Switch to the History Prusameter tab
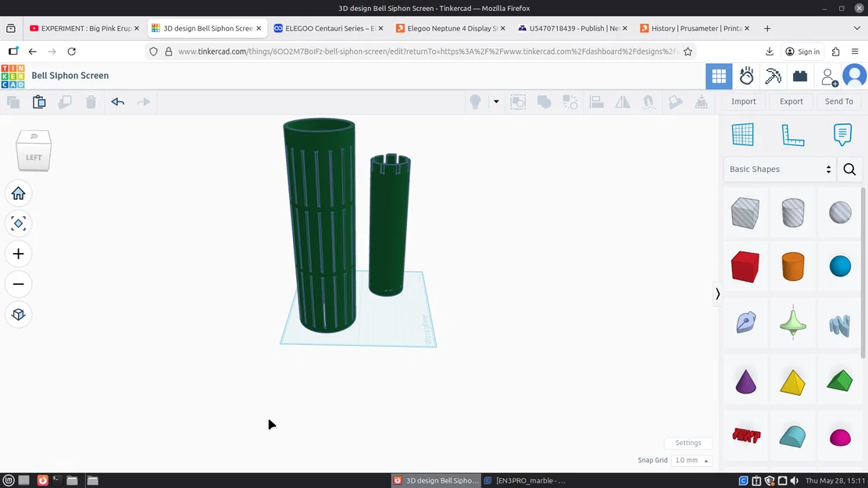 click(x=696, y=28)
